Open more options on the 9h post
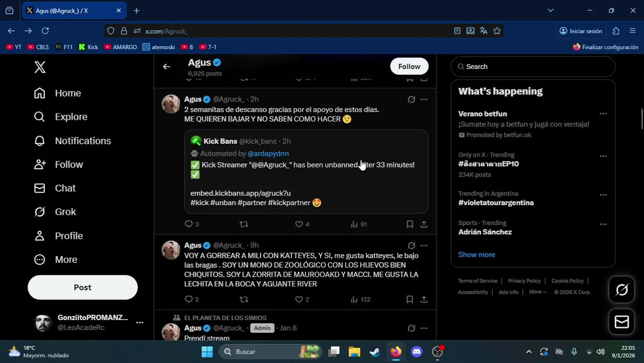The image size is (644, 363). [x=424, y=246]
